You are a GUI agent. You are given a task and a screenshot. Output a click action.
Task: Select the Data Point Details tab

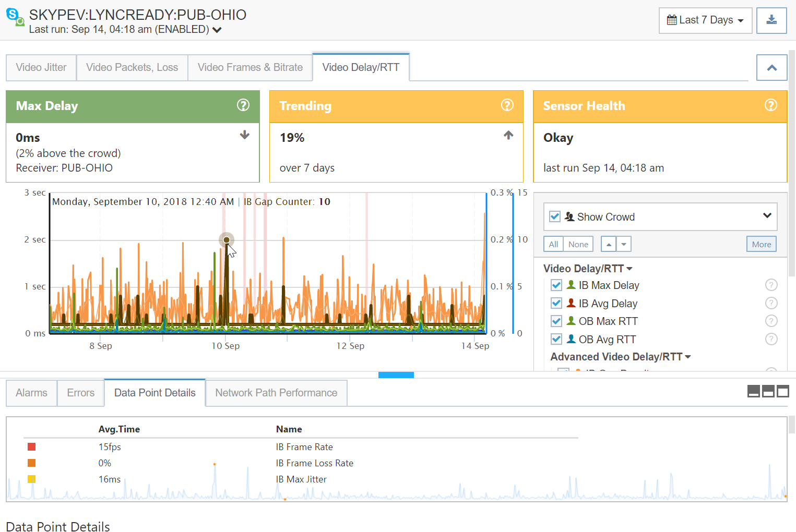tap(155, 393)
